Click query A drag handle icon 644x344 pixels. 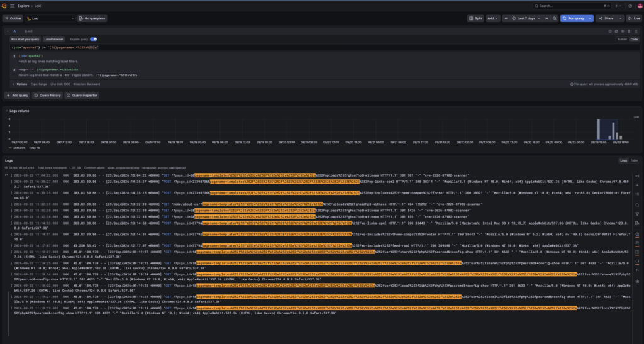pyautogui.click(x=636, y=31)
